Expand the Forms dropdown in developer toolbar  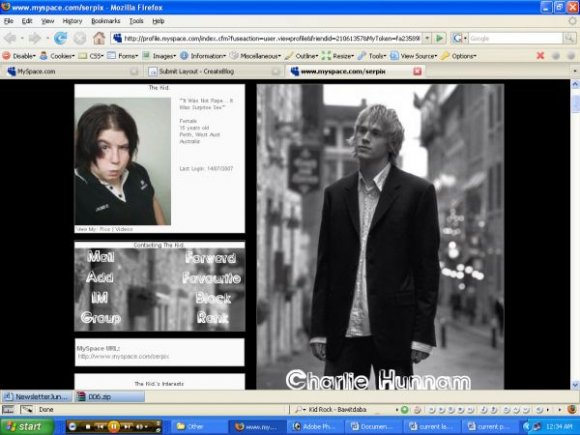pyautogui.click(x=123, y=56)
